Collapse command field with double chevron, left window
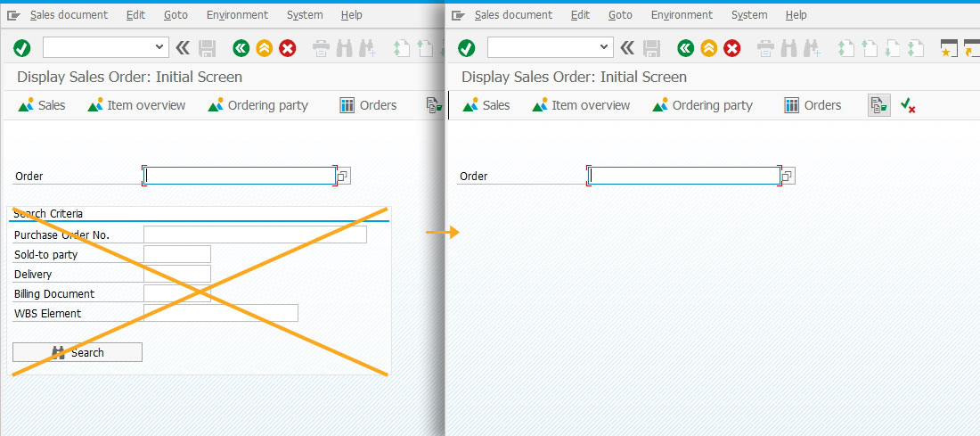 pyautogui.click(x=183, y=47)
